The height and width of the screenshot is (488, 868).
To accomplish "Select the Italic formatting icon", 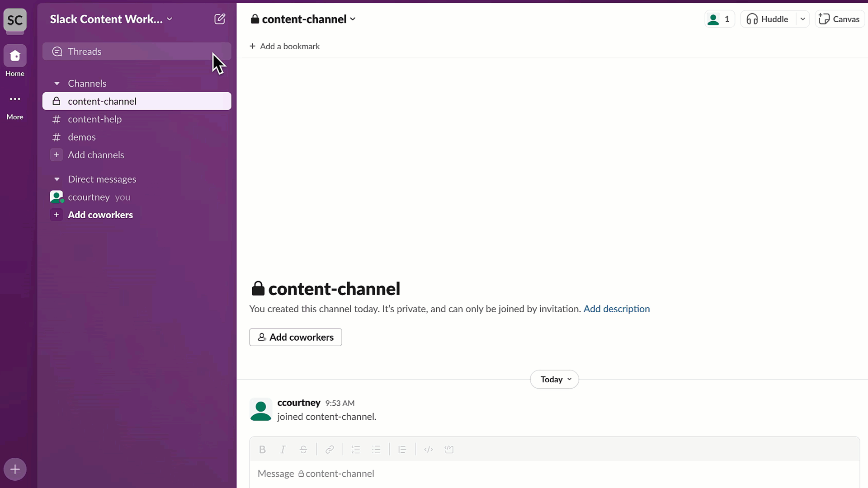I will point(283,449).
